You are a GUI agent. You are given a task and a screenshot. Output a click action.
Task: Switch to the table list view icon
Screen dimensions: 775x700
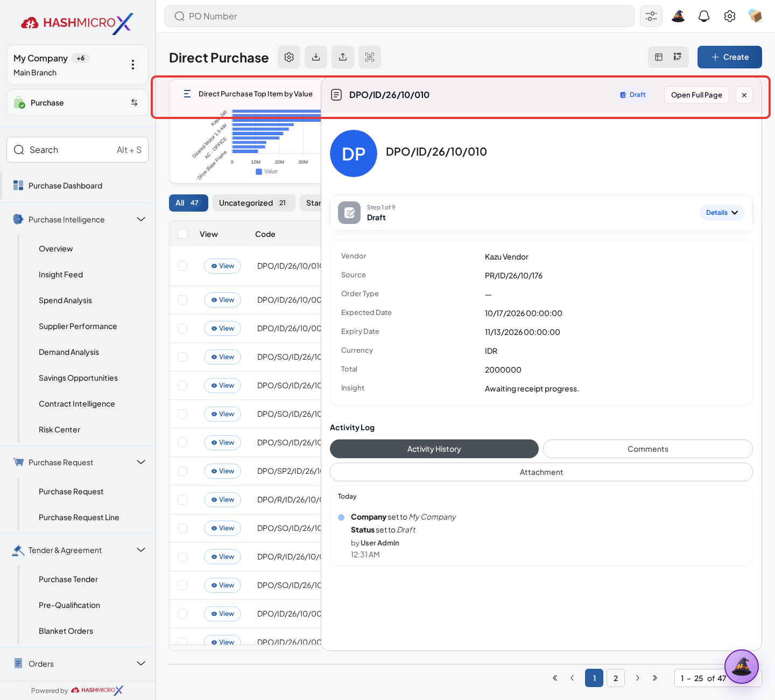pyautogui.click(x=659, y=57)
